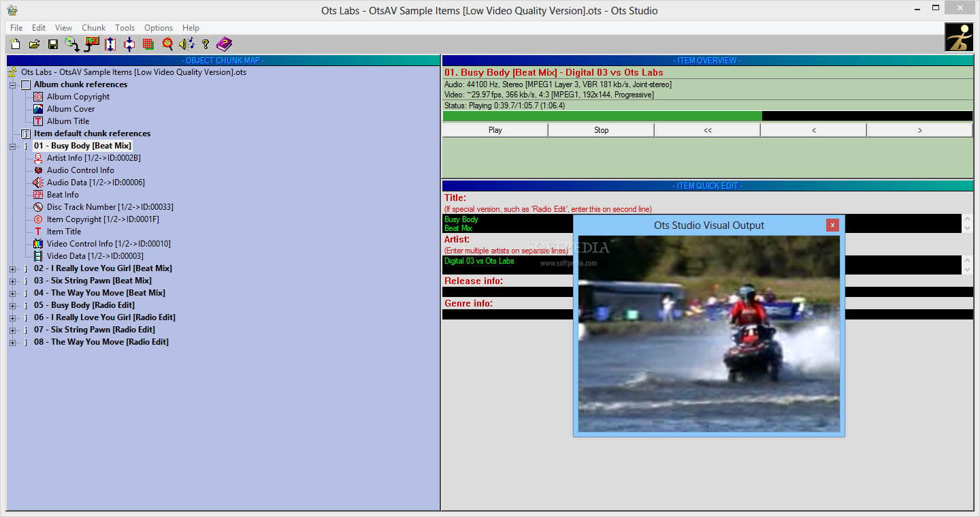The height and width of the screenshot is (517, 980).
Task: Click the Audio Data speaker icon
Action: pos(38,183)
